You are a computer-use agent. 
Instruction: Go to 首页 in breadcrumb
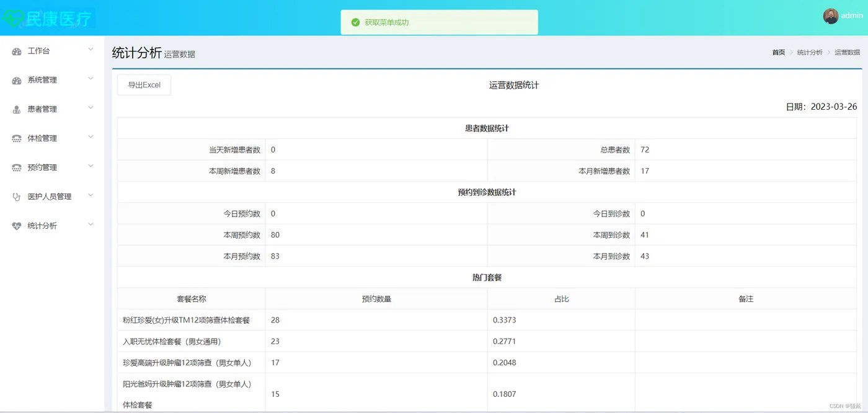point(779,53)
